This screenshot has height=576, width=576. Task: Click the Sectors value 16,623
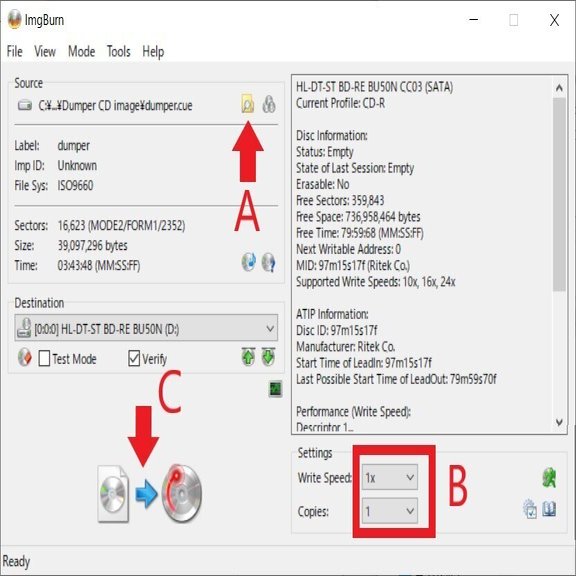pos(121,226)
